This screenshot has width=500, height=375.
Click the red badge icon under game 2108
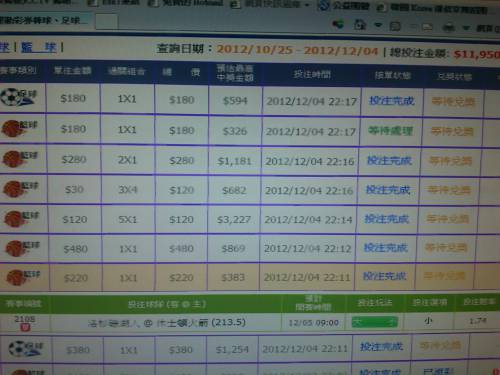[25, 327]
